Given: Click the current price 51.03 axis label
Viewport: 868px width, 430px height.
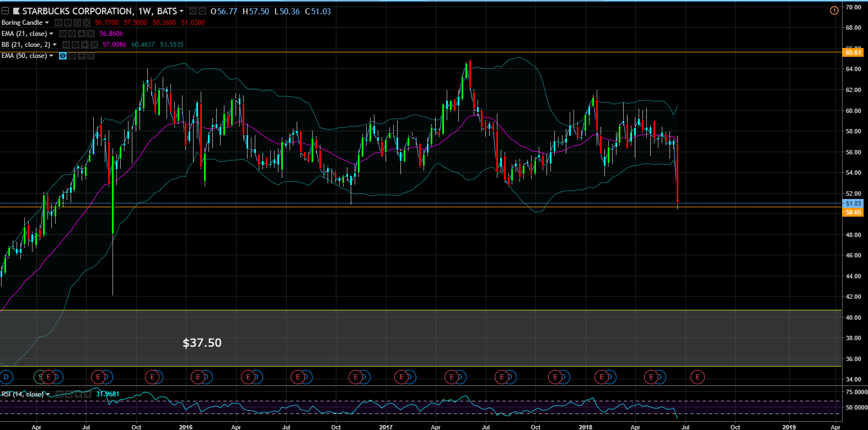Looking at the screenshot, I should pyautogui.click(x=853, y=203).
